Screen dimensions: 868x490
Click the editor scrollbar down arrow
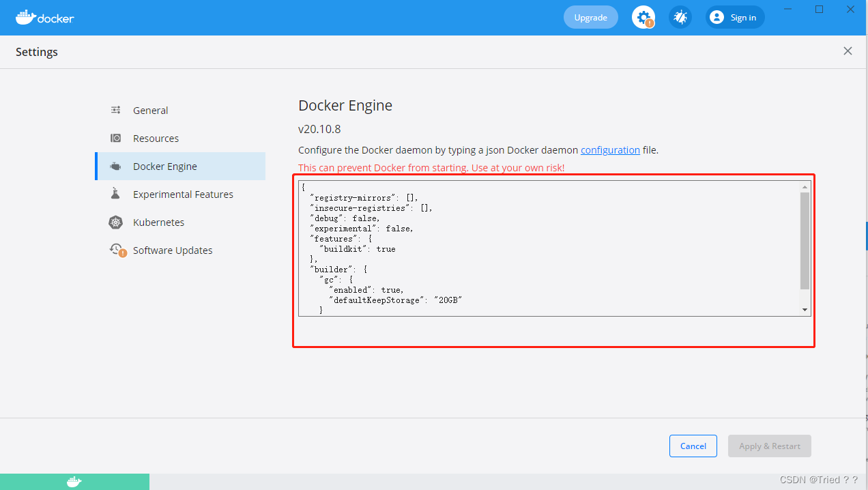click(805, 310)
